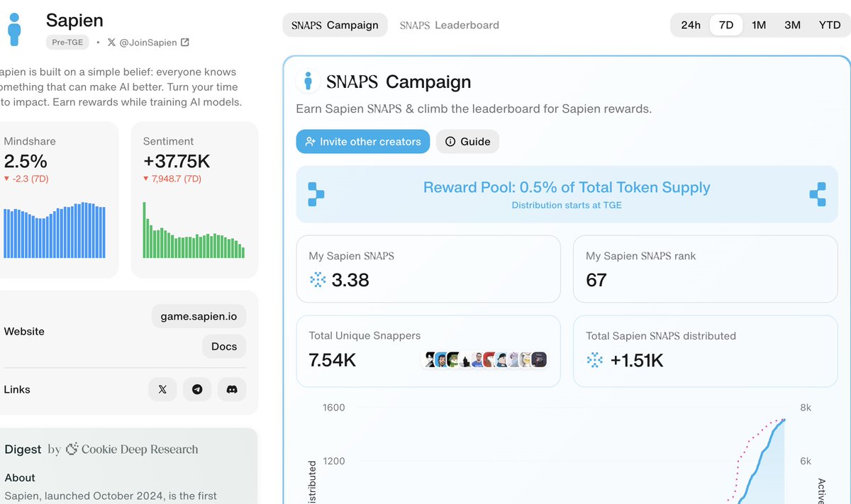Click the My Sapien SNAPS rank 67
The height and width of the screenshot is (504, 851).
click(x=596, y=280)
